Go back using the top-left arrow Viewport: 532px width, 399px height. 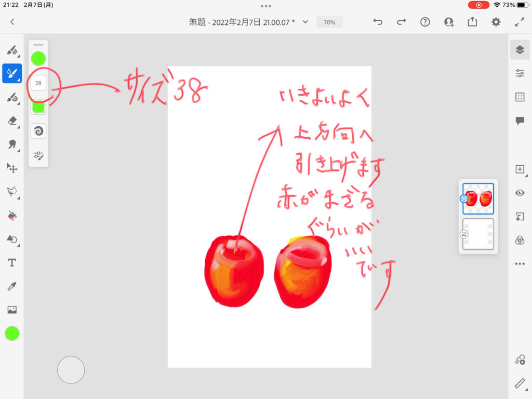click(12, 22)
